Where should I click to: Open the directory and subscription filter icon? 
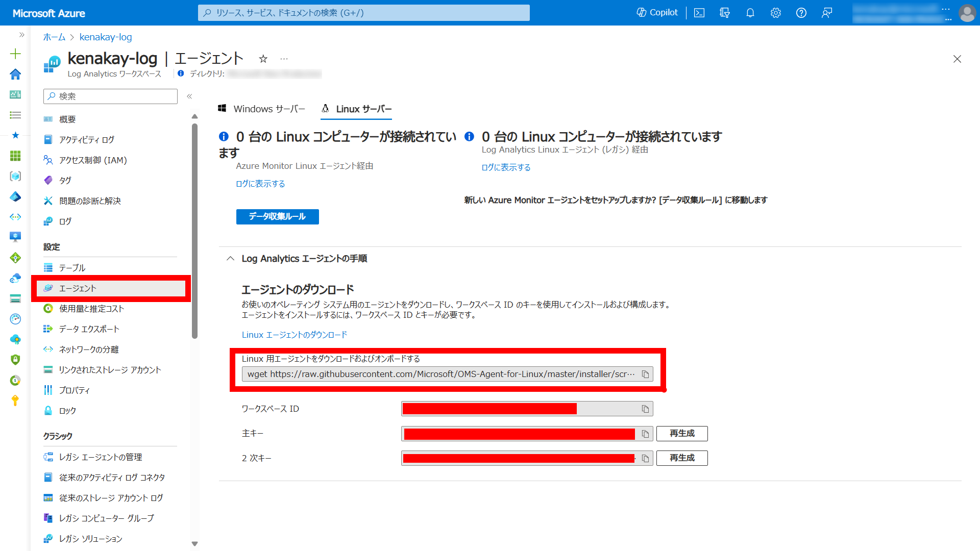pos(725,13)
